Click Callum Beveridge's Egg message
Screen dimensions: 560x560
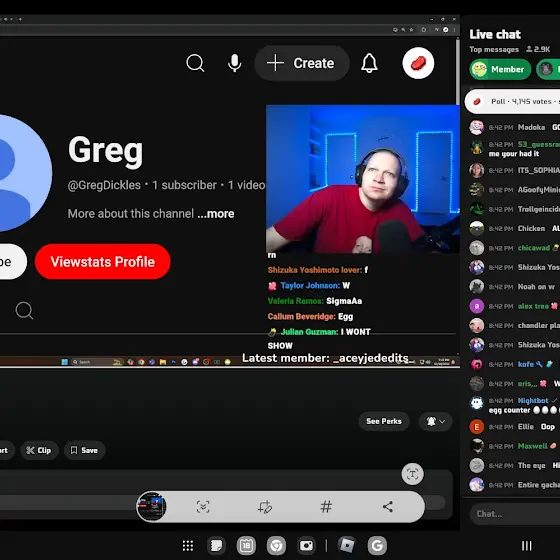310,316
